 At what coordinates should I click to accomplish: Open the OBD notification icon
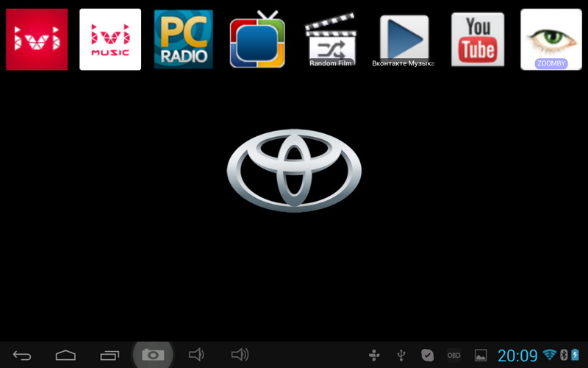(453, 355)
